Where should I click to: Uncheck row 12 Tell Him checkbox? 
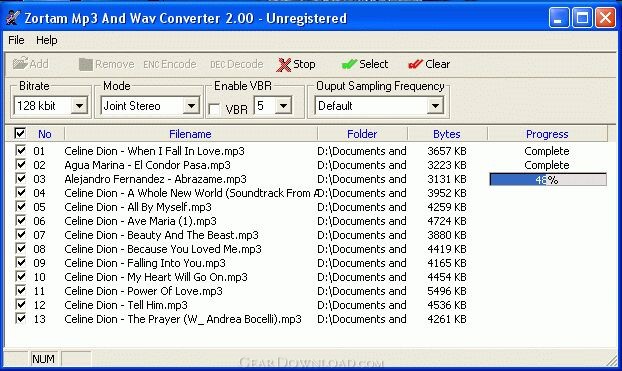coord(20,304)
